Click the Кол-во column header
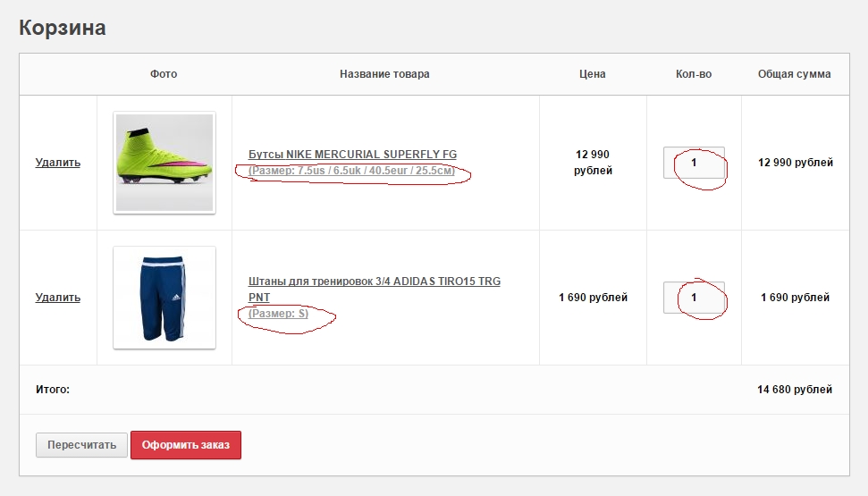 (694, 73)
